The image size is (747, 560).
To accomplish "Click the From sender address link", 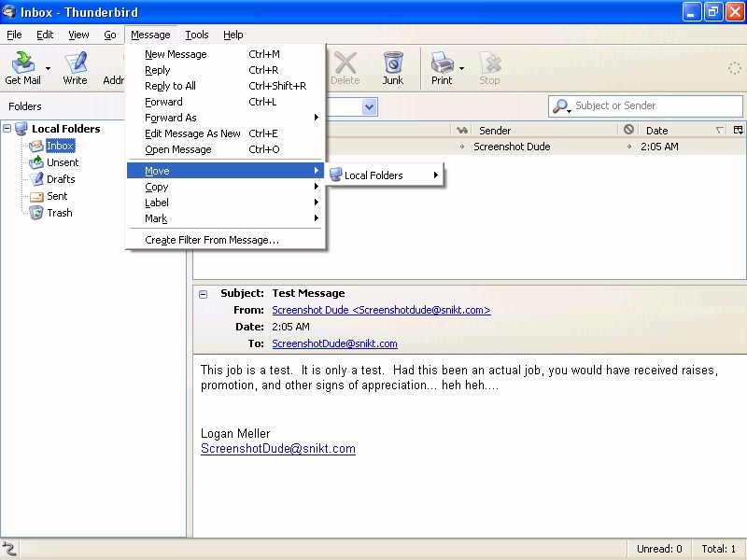I will tap(381, 310).
